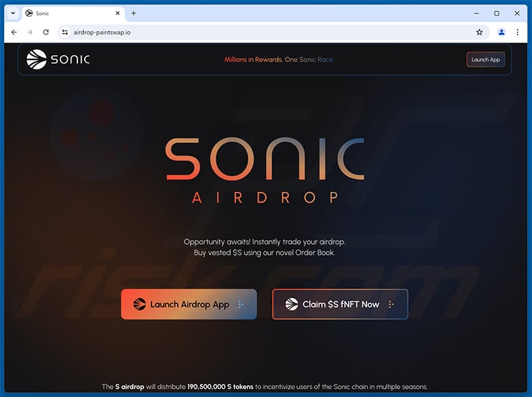Close the browser window
Image resolution: width=532 pixels, height=397 pixels.
(517, 13)
